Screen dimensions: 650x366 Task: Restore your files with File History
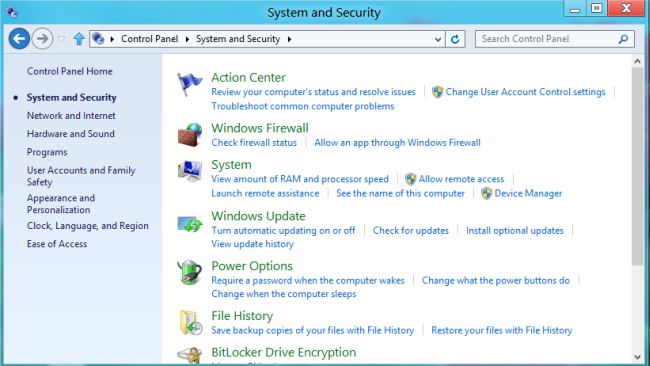coord(502,330)
